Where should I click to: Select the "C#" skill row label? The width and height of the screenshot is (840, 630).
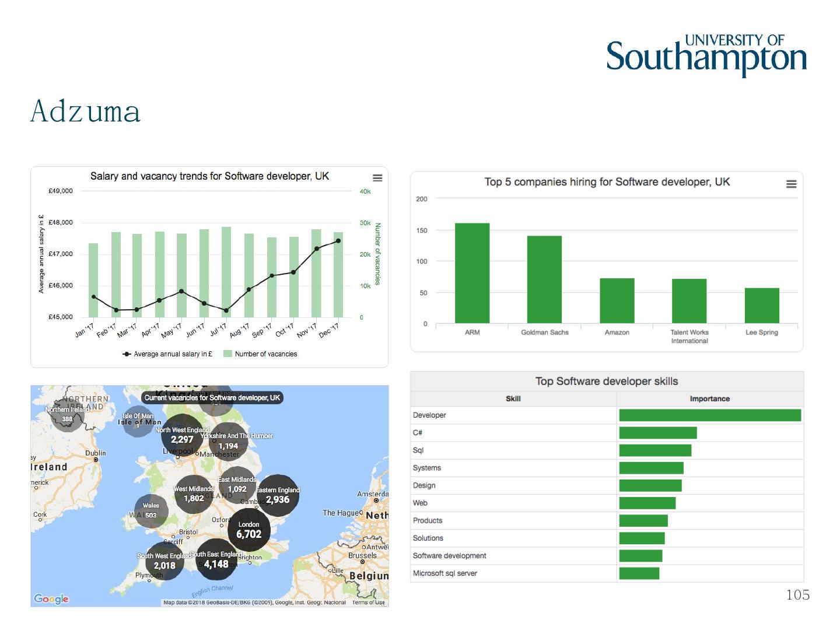(x=418, y=433)
